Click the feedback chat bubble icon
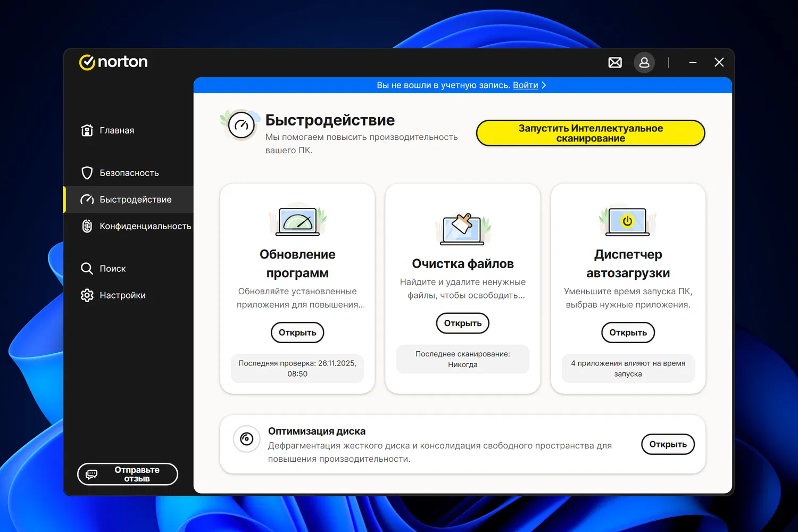The image size is (798, 532). 92,474
